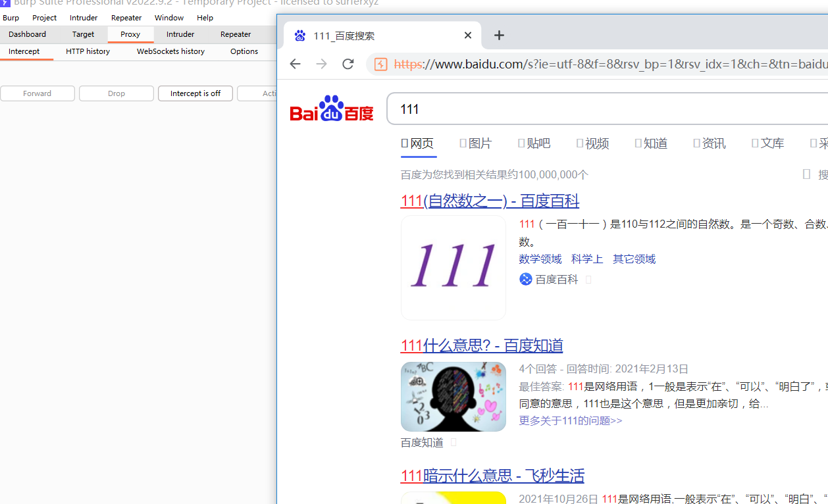Click the Burp Suite app icon in title bar
Viewport: 828px width, 504px height.
point(5,3)
